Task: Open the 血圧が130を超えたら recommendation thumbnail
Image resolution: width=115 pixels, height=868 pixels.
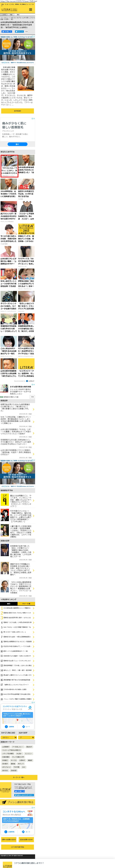Action: click(x=26, y=184)
